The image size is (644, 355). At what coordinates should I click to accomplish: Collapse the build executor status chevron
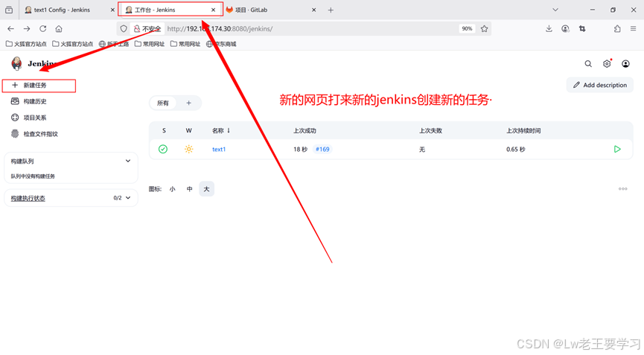(x=128, y=198)
